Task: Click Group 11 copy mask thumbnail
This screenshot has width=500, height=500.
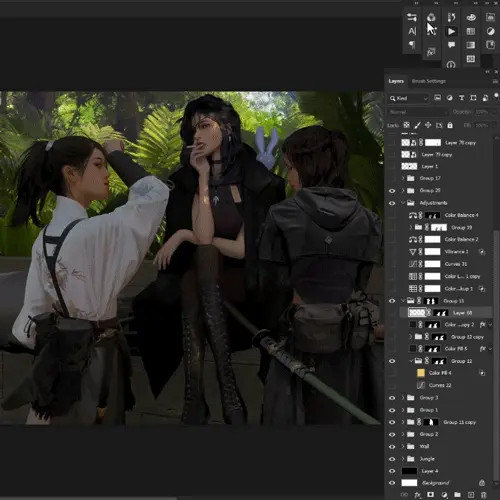Action: (x=431, y=422)
